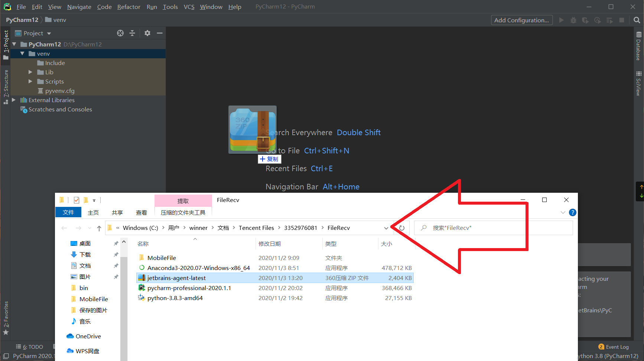Screen dimensions: 644x361
Task: Open the Refactor menu
Action: [x=129, y=7]
